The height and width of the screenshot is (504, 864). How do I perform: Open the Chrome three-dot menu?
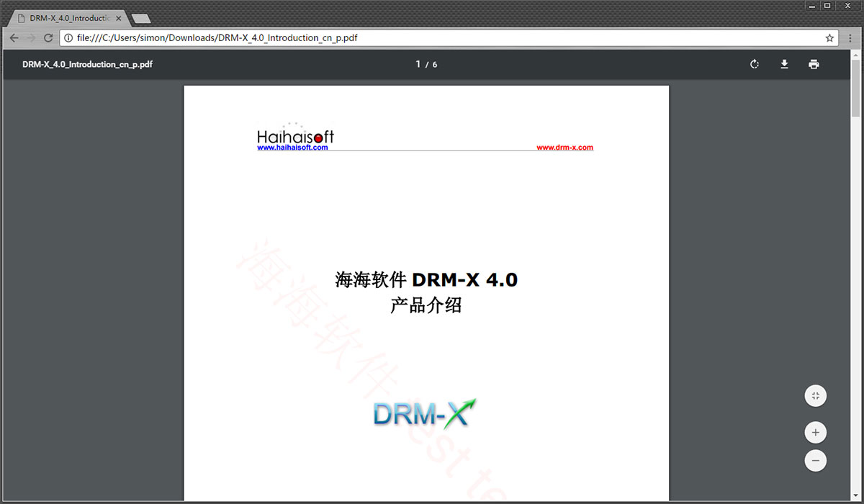850,38
